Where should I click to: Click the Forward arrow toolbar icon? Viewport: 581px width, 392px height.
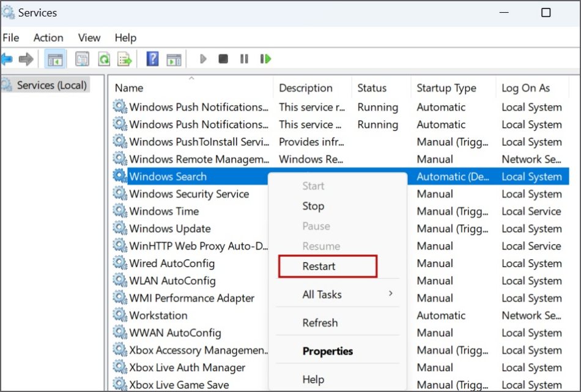pyautogui.click(x=26, y=59)
